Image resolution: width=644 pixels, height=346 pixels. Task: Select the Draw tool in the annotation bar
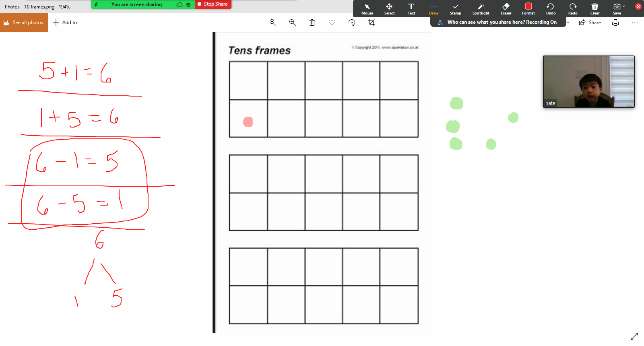(433, 8)
